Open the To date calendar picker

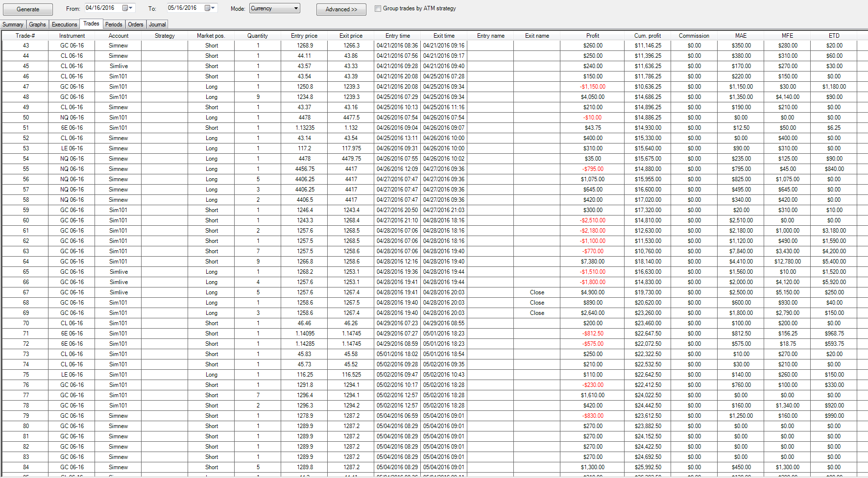(210, 8)
